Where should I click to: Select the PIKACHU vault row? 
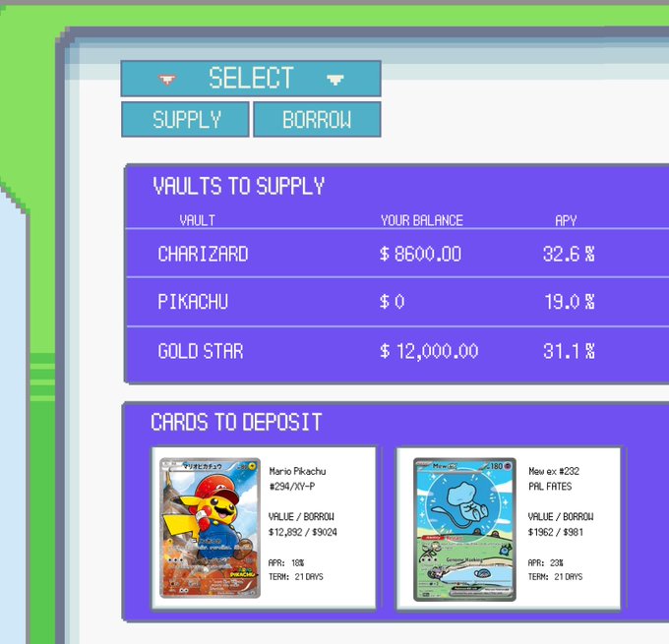pyautogui.click(x=397, y=302)
